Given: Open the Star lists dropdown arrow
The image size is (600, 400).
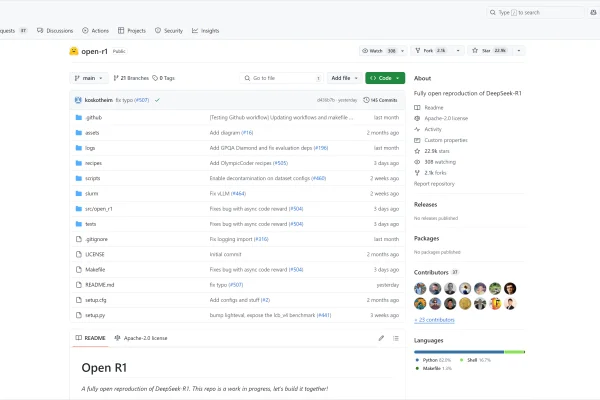Looking at the screenshot, I should (519, 51).
